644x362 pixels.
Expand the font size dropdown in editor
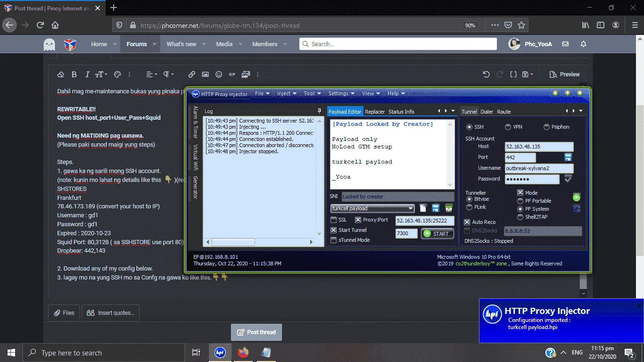(101, 74)
